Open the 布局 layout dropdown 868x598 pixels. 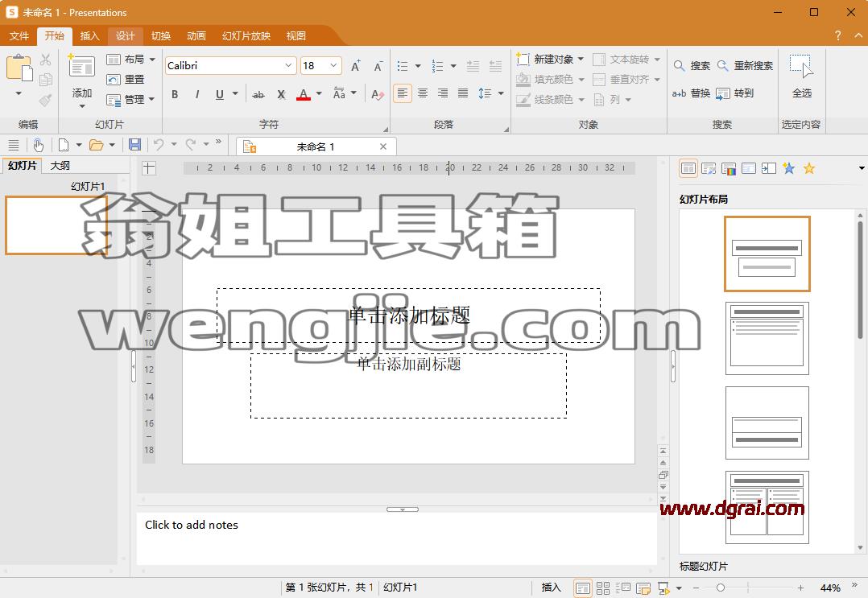130,60
